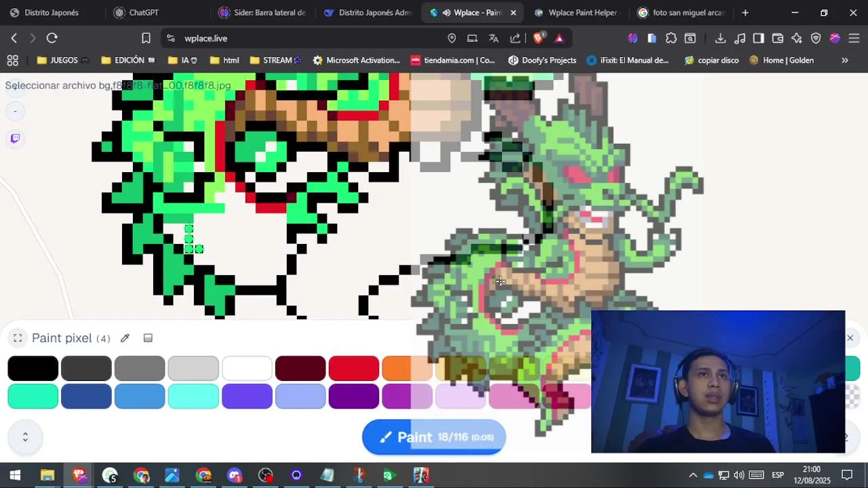Choose the light gray color swatch
Image resolution: width=868 pixels, height=488 pixels.
pyautogui.click(x=193, y=369)
